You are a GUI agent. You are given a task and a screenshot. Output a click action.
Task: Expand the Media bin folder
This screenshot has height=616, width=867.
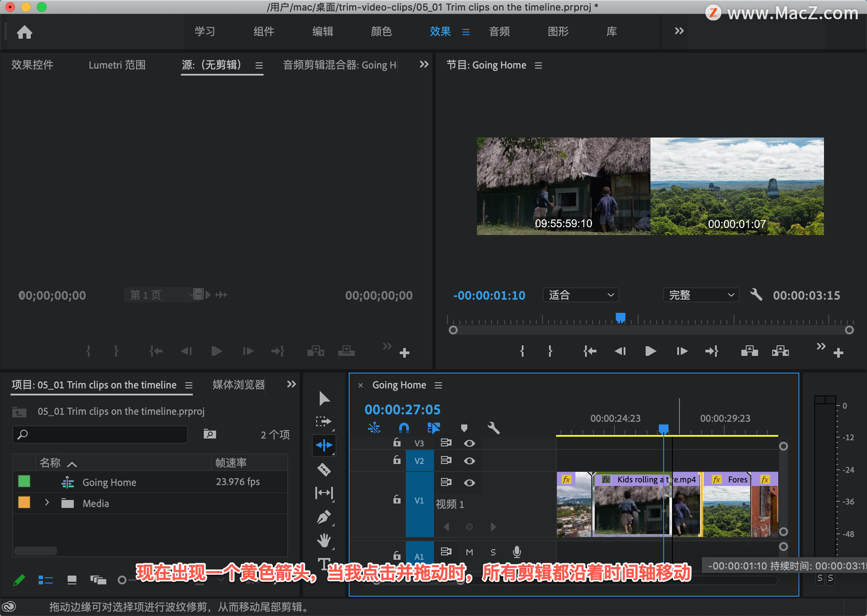coord(47,503)
